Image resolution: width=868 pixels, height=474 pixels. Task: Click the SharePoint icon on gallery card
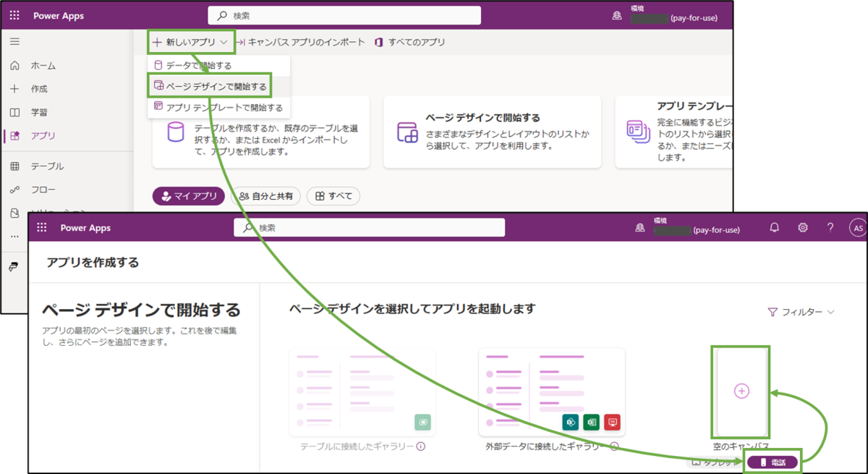[x=569, y=423]
